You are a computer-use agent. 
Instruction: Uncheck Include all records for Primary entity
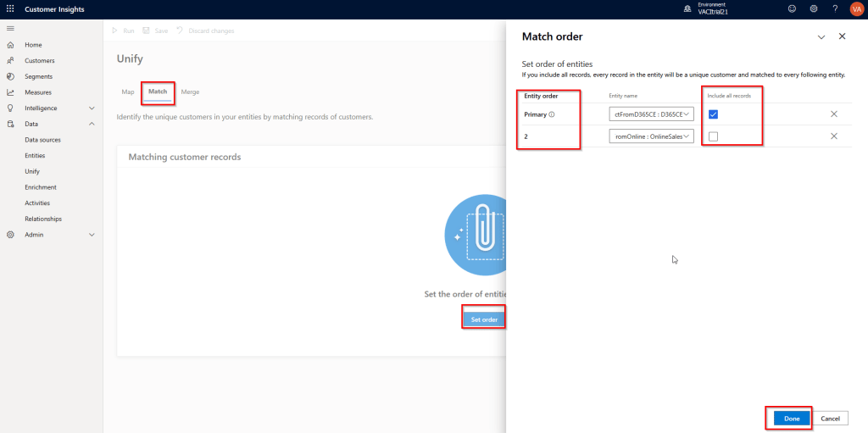[x=713, y=114]
